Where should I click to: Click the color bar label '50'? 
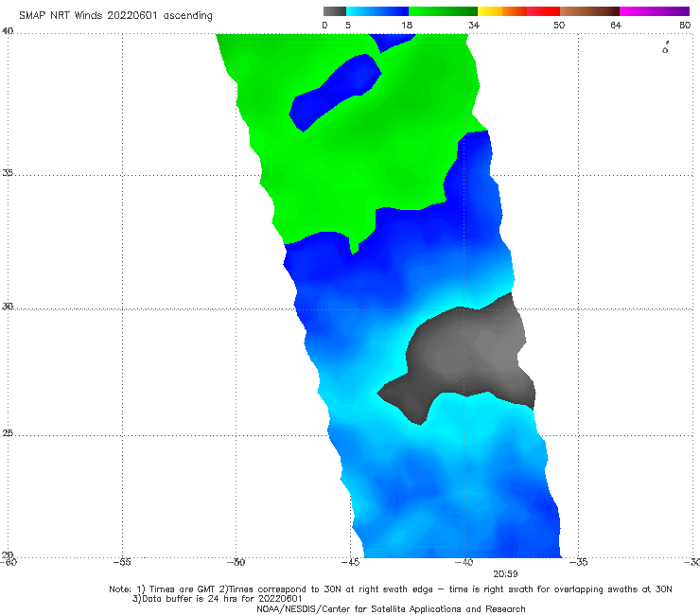tap(559, 25)
